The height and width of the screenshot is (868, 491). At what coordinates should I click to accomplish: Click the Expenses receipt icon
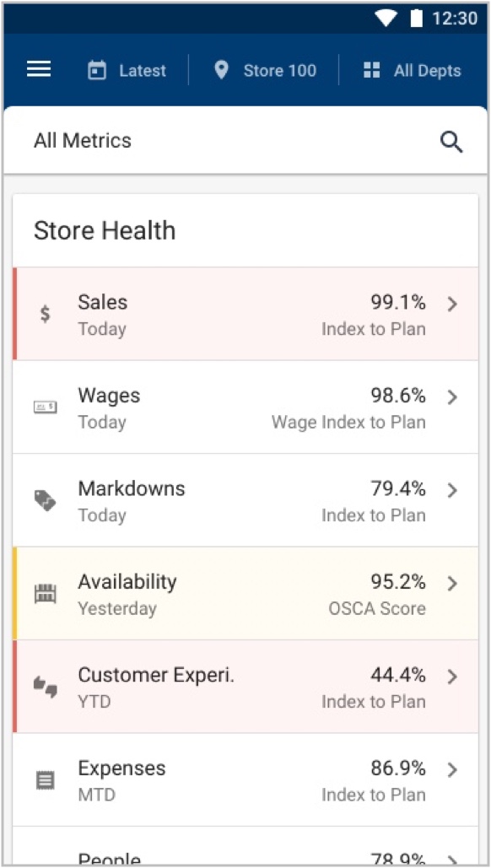point(46,780)
